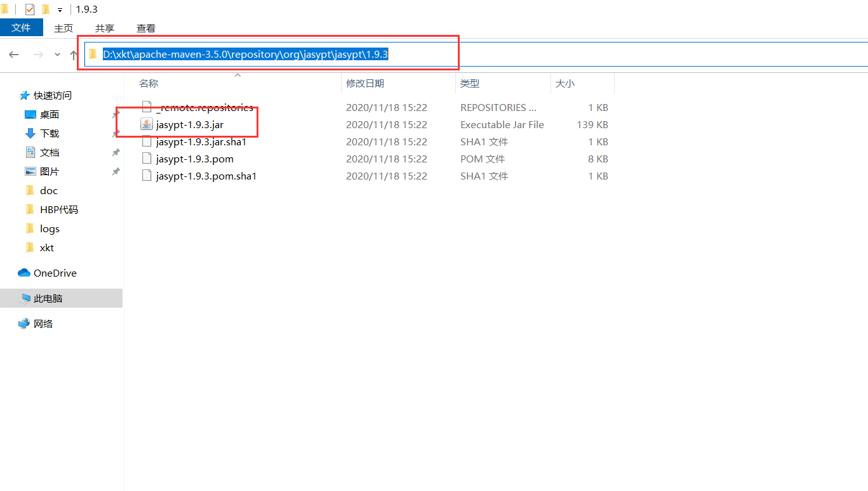Select the jasypt-1.9.3.jar.sha1 file

[201, 141]
